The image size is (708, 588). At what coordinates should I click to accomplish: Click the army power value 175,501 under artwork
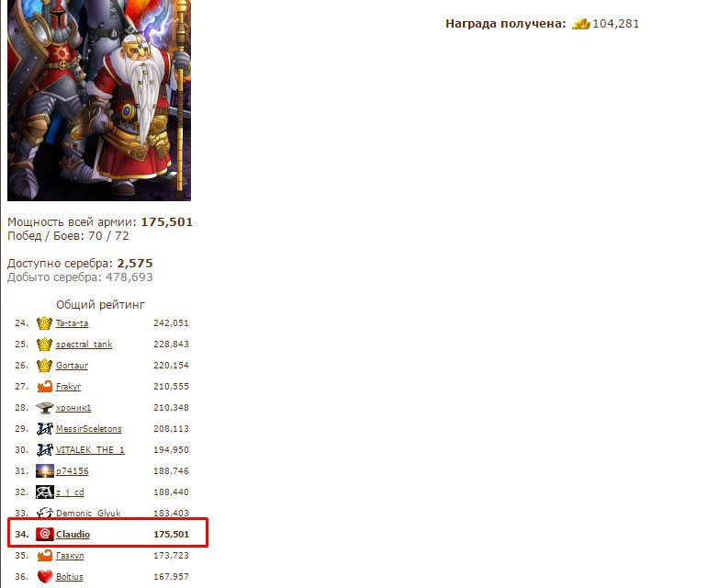(x=166, y=222)
